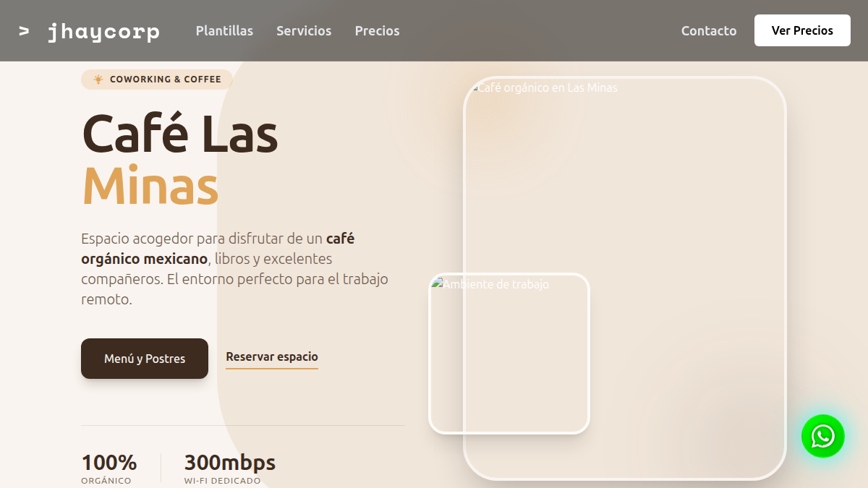Click the broken image icon for 'Ambiente de trabajo'
868x488 pixels.
(x=437, y=284)
